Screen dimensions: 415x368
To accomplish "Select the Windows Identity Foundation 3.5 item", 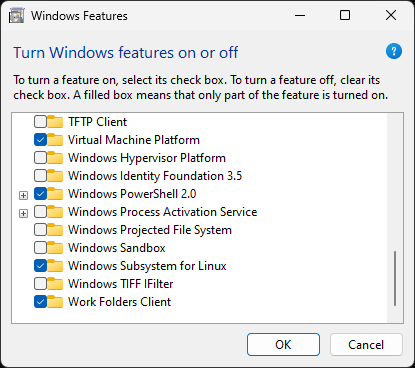I will coord(155,176).
